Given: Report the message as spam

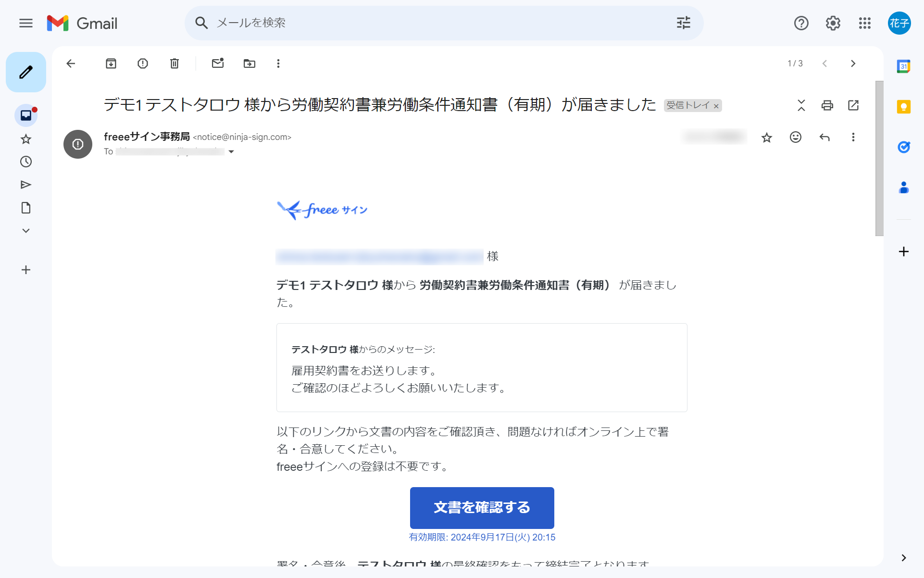Looking at the screenshot, I should [x=143, y=63].
